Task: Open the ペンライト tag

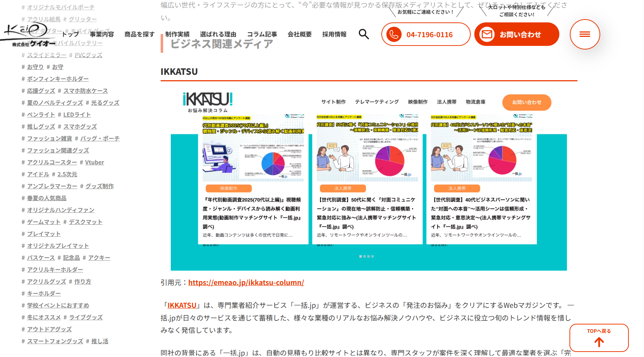Action: click(41, 115)
